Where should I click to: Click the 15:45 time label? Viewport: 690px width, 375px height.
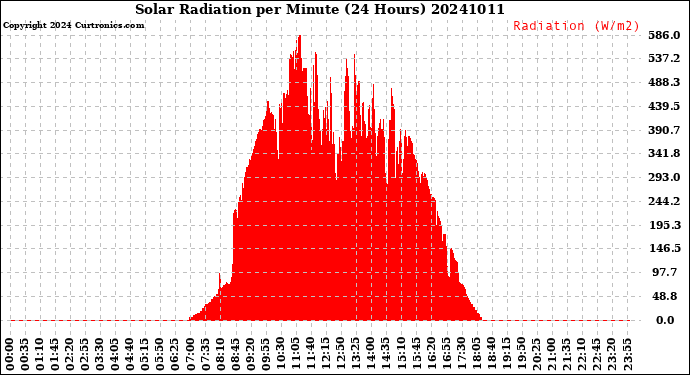click(416, 354)
